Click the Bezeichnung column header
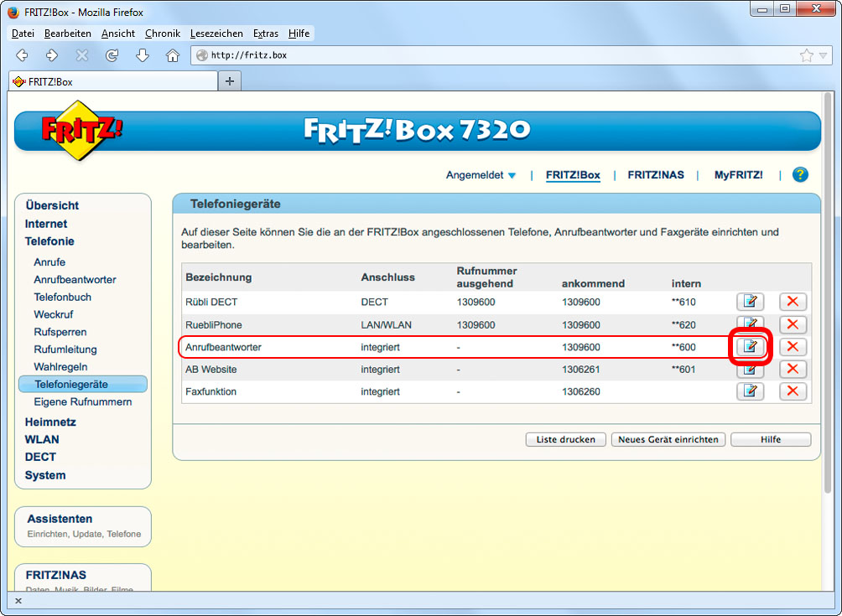Image resolution: width=842 pixels, height=616 pixels. (x=219, y=277)
